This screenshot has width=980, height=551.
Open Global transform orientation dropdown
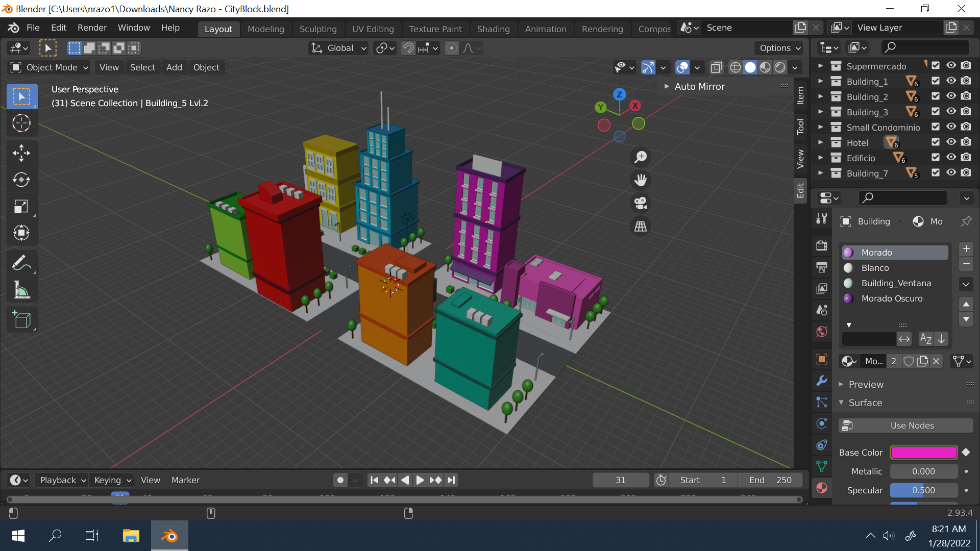coord(339,48)
